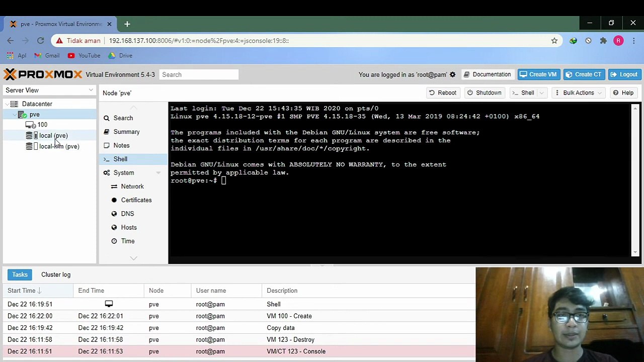Image resolution: width=644 pixels, height=362 pixels.
Task: Click the Network exchange icon
Action: [114, 187]
